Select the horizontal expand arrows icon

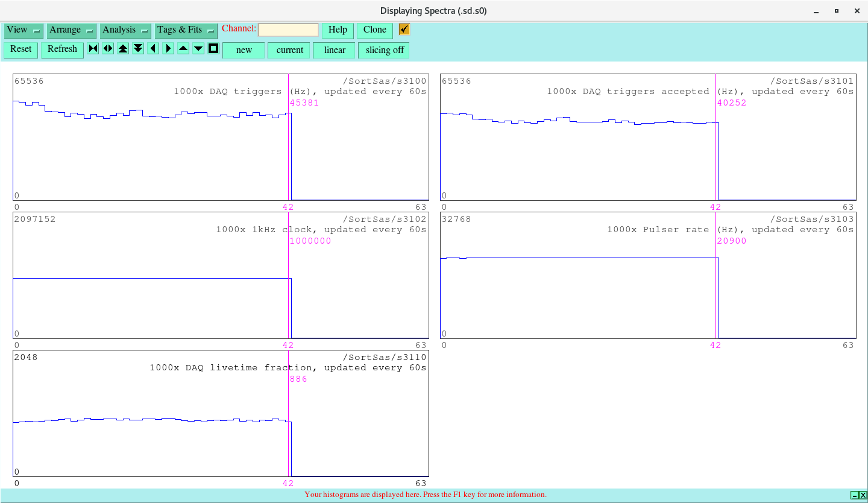tap(107, 48)
